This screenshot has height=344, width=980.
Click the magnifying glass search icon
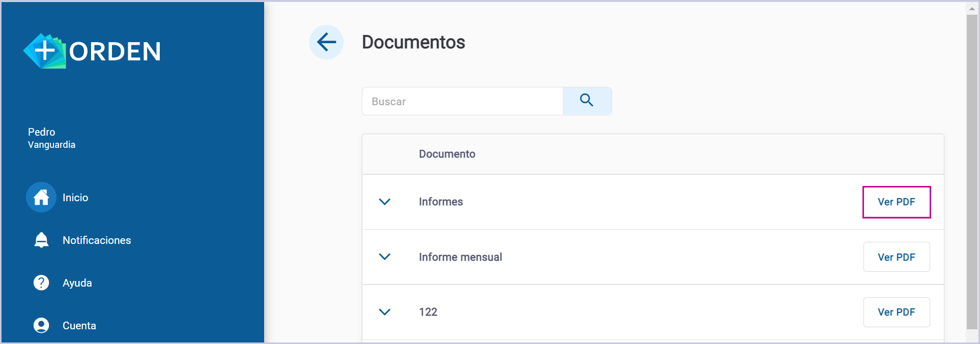pyautogui.click(x=587, y=101)
